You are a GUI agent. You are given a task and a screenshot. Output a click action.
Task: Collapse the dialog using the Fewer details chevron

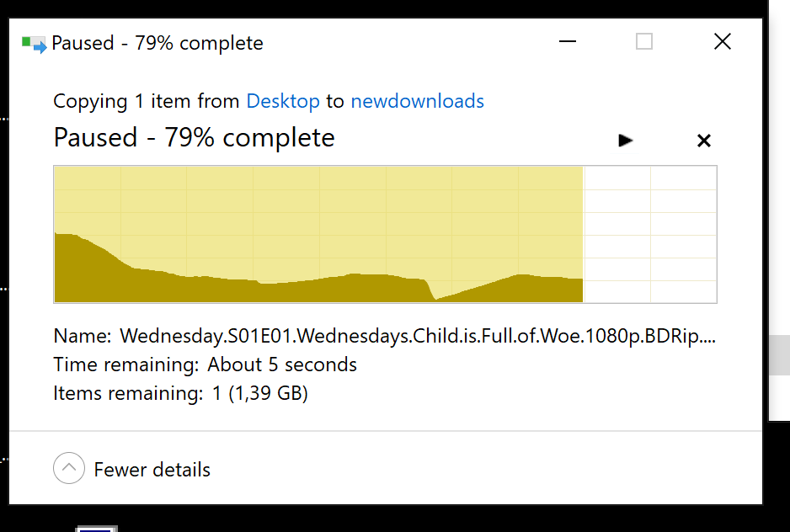pos(69,468)
